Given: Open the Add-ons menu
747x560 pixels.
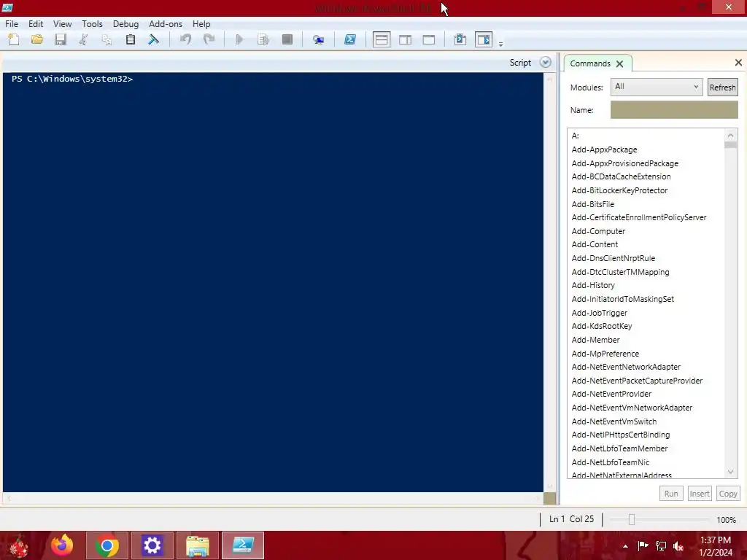Looking at the screenshot, I should click(166, 24).
